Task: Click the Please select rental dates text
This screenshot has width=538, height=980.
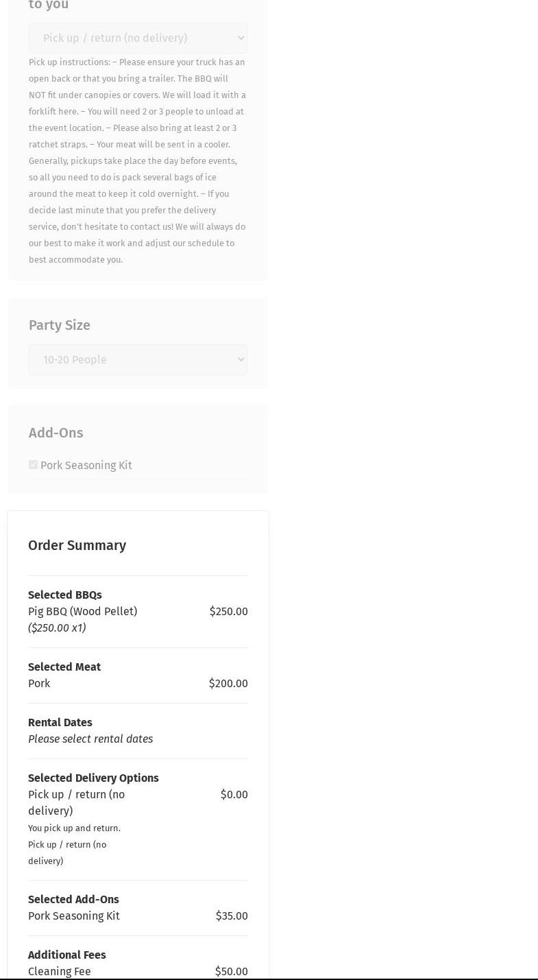Action: (x=90, y=739)
